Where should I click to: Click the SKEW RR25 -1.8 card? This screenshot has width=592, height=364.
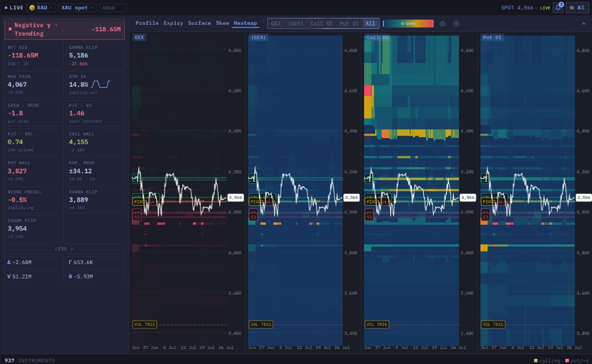33,113
